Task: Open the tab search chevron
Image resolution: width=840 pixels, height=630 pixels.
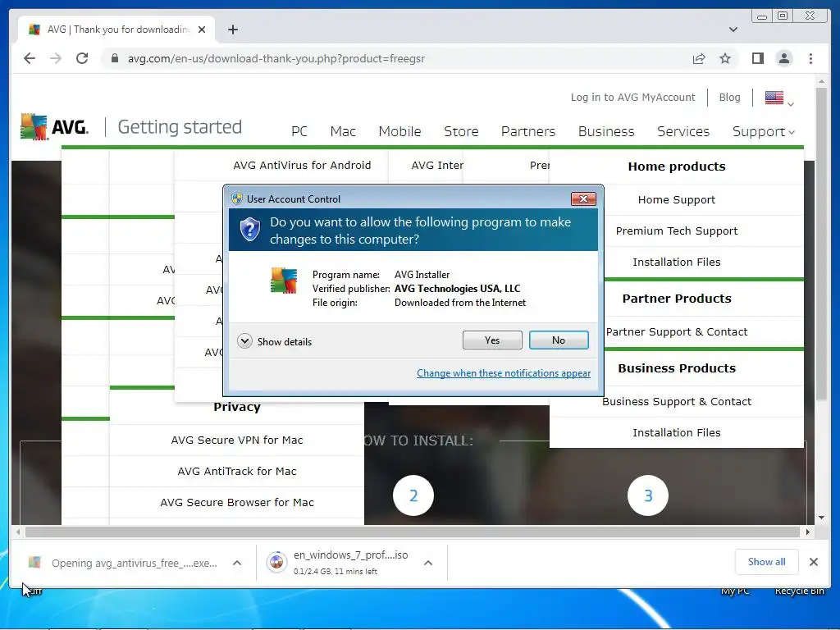Action: (x=733, y=30)
